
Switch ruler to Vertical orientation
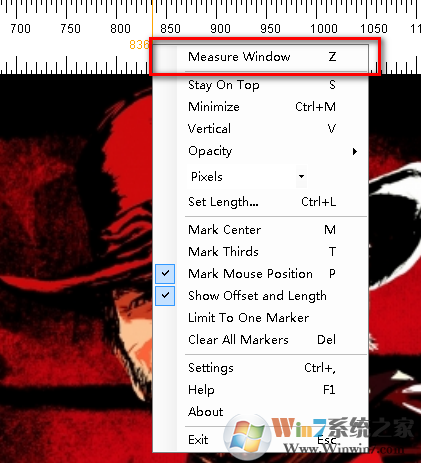point(261,129)
